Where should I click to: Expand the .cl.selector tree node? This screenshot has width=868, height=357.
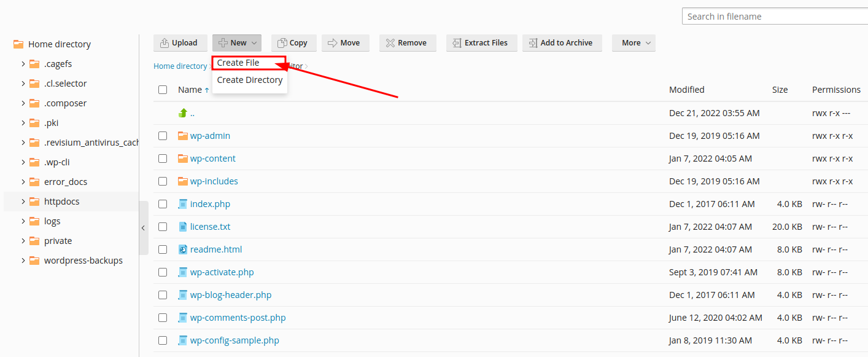coord(23,84)
